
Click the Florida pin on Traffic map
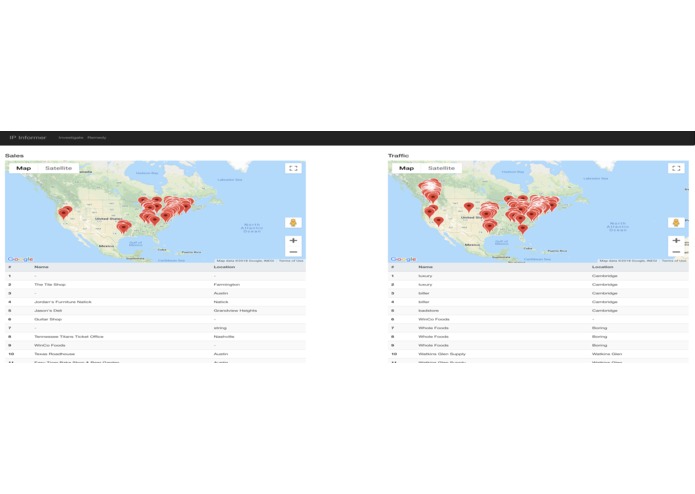523,229
